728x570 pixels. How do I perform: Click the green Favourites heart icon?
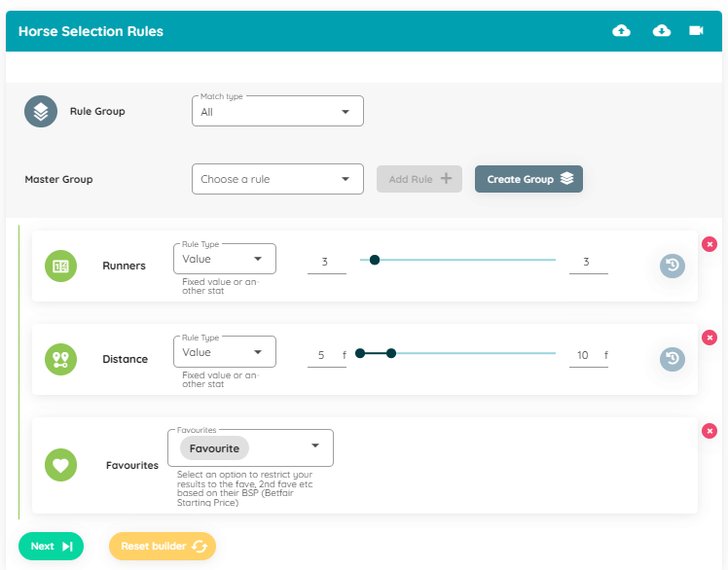pyautogui.click(x=60, y=465)
